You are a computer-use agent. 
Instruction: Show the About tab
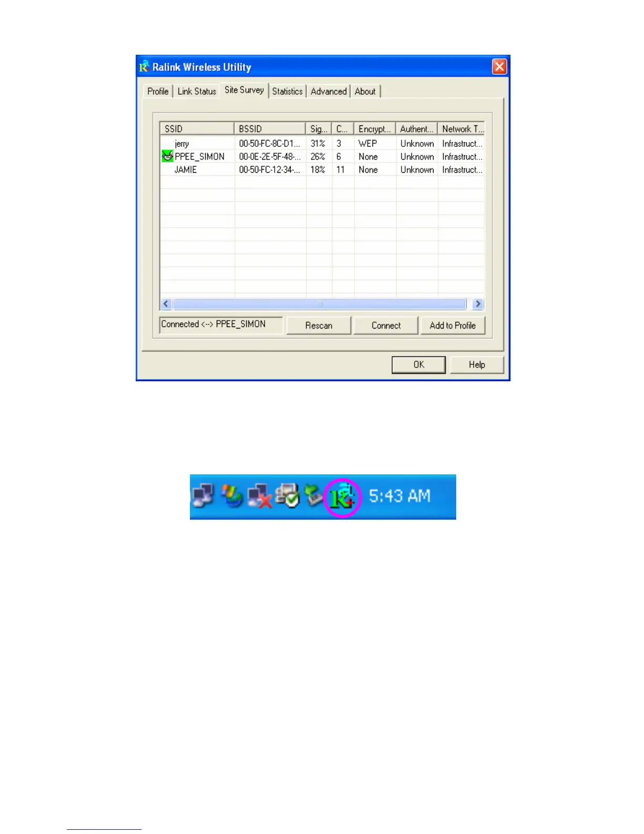click(x=365, y=91)
